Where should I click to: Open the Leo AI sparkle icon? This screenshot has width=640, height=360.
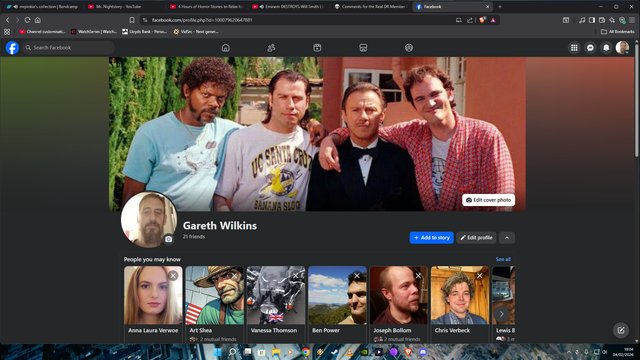pos(612,20)
